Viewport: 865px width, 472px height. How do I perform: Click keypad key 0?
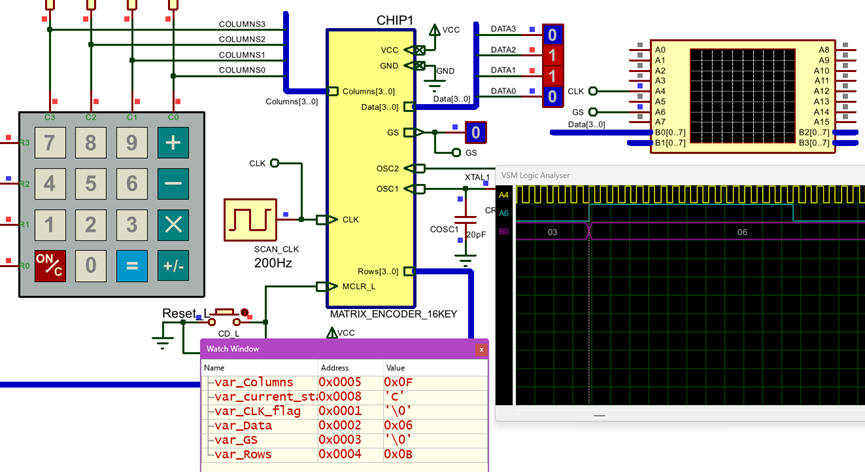[x=91, y=266]
